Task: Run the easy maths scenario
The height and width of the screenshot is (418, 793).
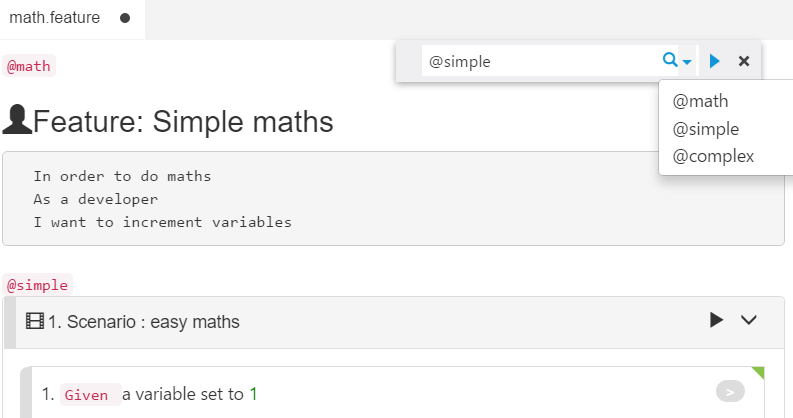Action: (x=716, y=320)
